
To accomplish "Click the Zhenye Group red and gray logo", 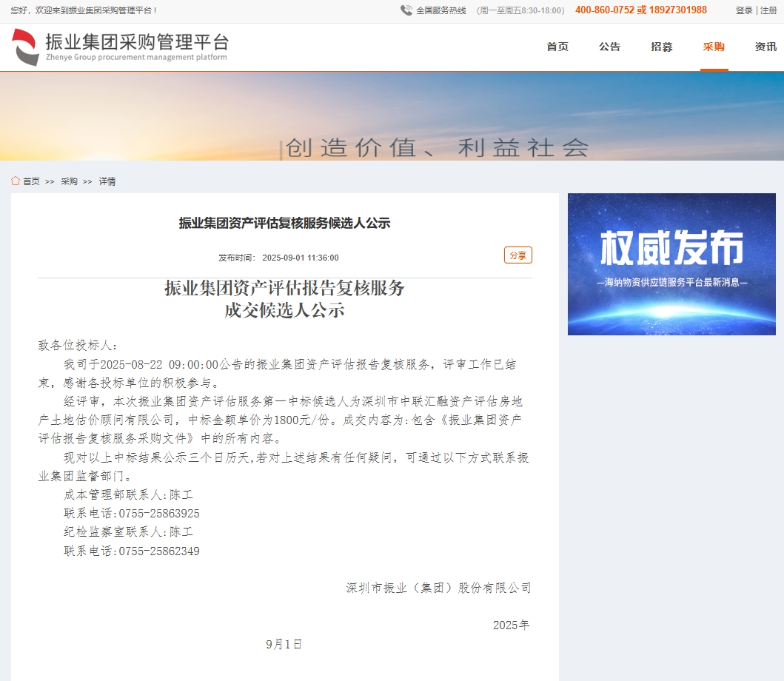I will 25,47.
